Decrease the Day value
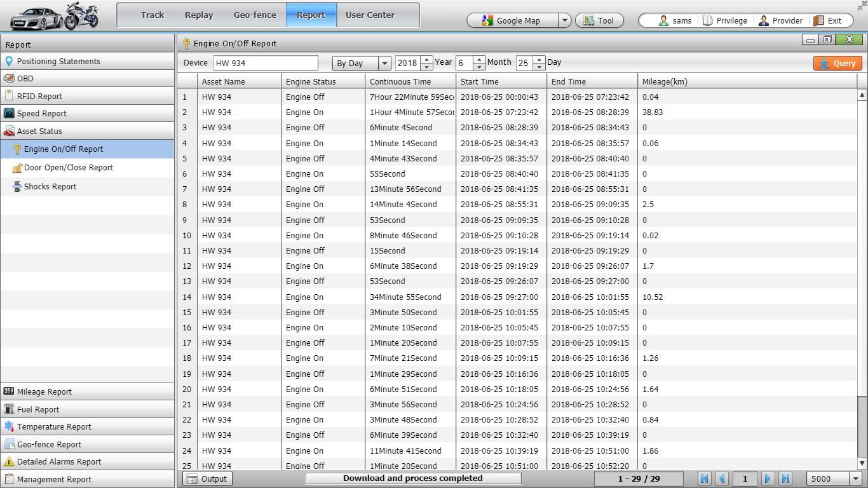868x488 pixels. coord(539,67)
